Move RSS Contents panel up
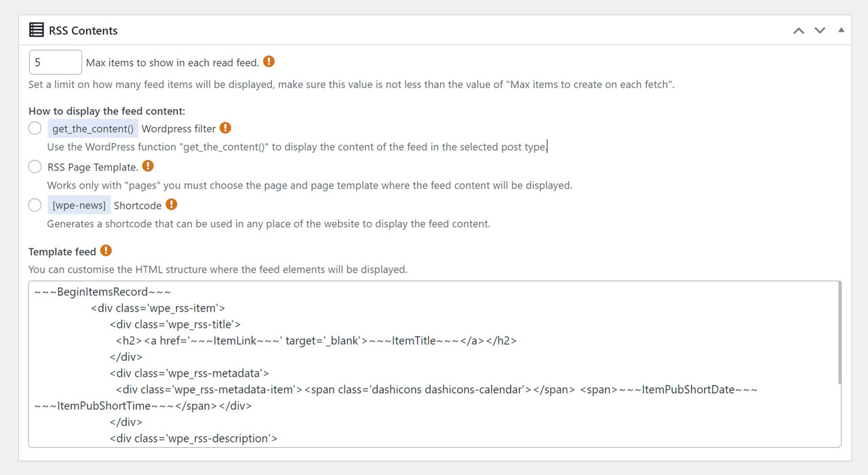The height and width of the screenshot is (475, 868). pyautogui.click(x=799, y=31)
